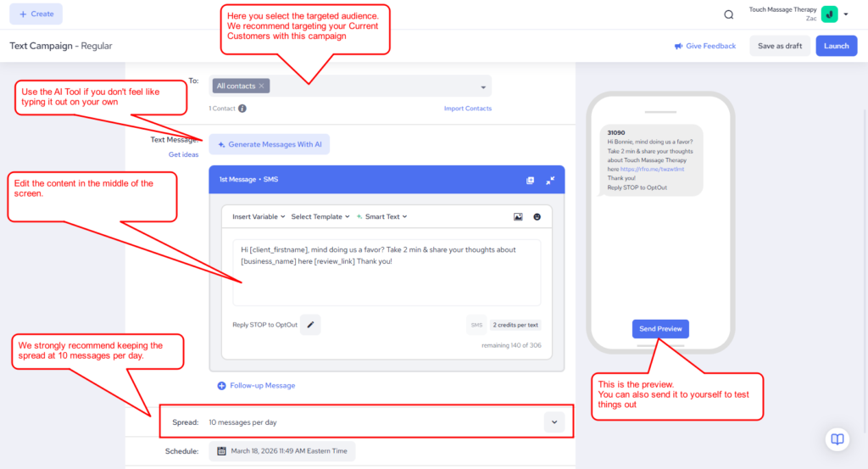This screenshot has height=469, width=868.
Task: Click the duplicate message icon in 1st Message header
Action: pos(530,181)
